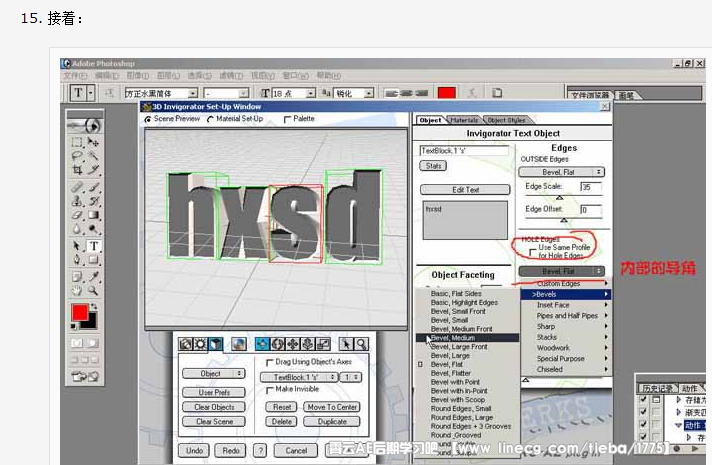The width and height of the screenshot is (712, 465).
Task: Select the Healing Brush tool
Action: coord(77,187)
